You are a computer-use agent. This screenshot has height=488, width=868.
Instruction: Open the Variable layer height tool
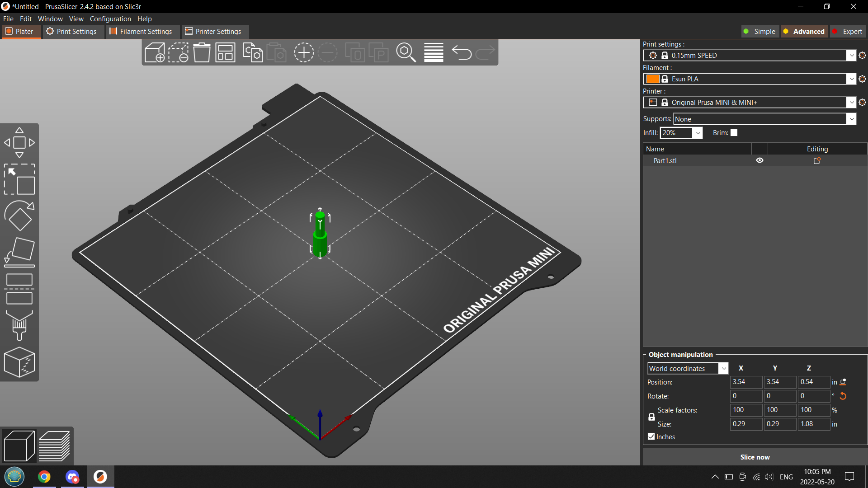pyautogui.click(x=434, y=52)
